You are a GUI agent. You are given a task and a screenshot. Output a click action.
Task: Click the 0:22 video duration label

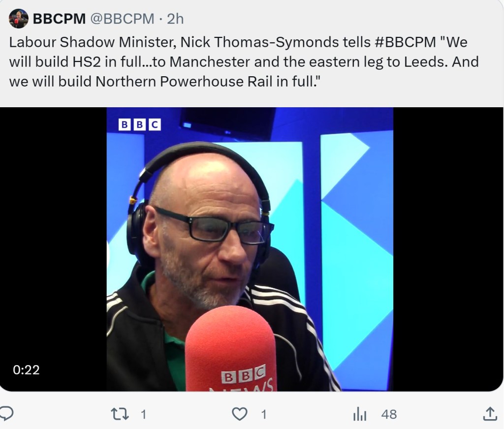(26, 370)
